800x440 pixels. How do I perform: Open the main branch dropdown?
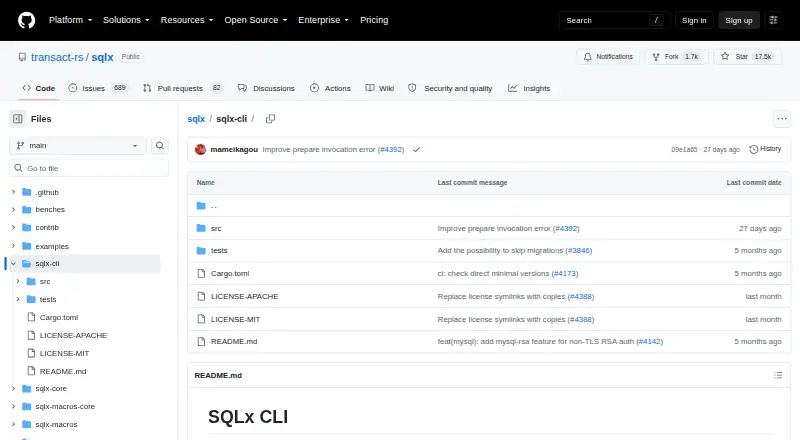78,145
